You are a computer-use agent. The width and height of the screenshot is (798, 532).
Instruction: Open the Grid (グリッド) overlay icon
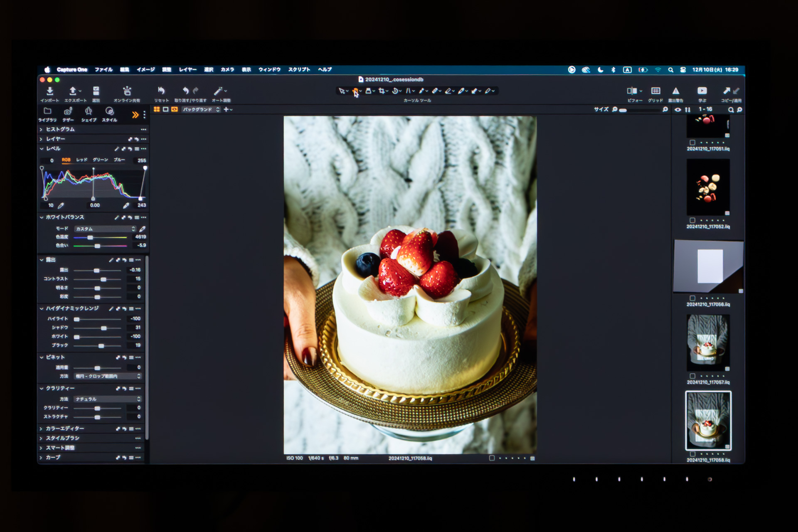655,91
